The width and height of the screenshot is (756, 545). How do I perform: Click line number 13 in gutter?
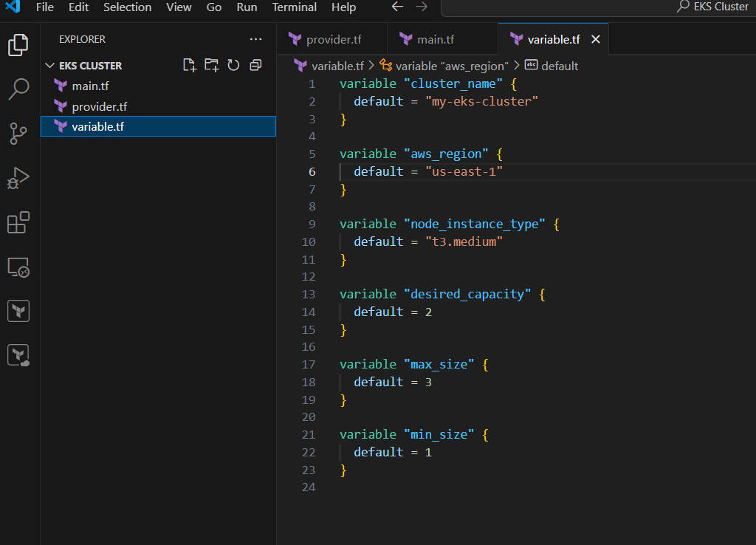(309, 294)
